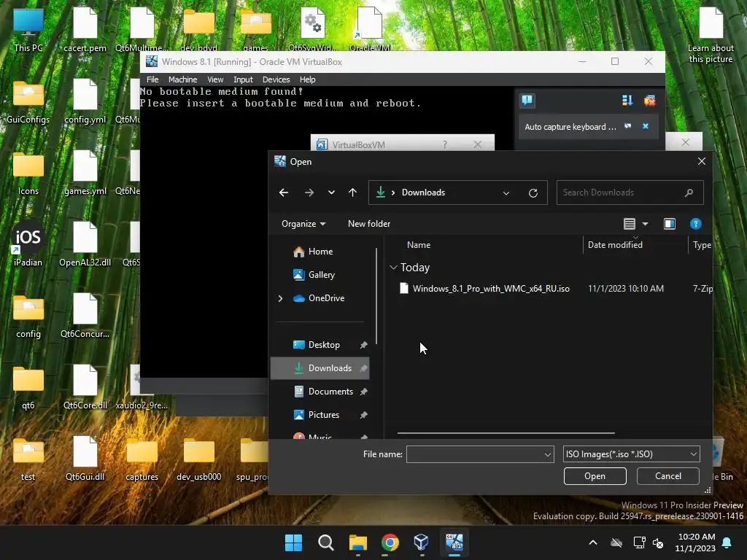This screenshot has width=747, height=560.
Task: Click pin icon next to Documents
Action: (x=363, y=392)
